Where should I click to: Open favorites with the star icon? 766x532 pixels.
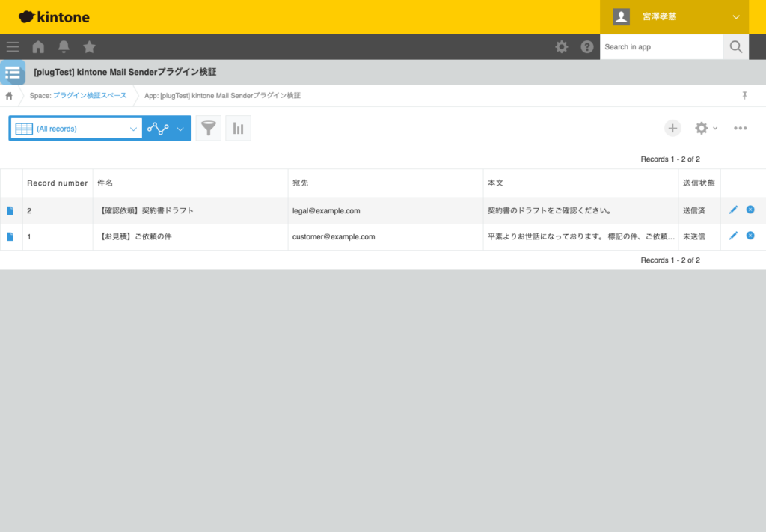pyautogui.click(x=89, y=46)
